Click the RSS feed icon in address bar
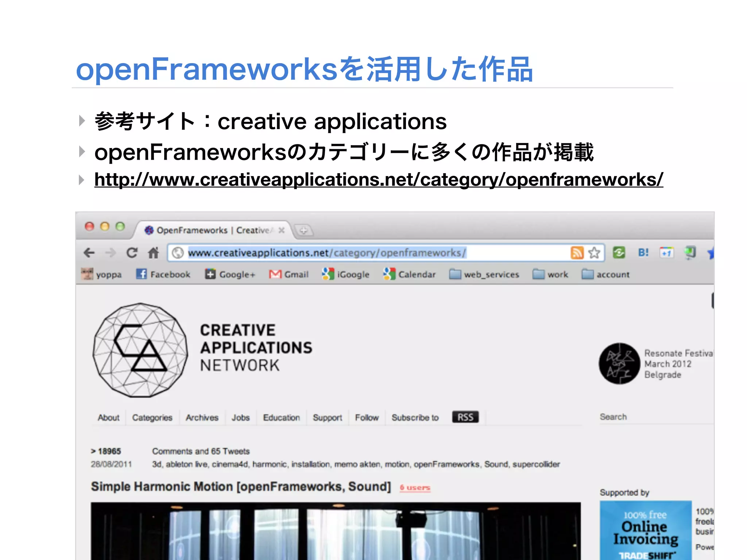The width and height of the screenshot is (747, 560). [x=577, y=253]
